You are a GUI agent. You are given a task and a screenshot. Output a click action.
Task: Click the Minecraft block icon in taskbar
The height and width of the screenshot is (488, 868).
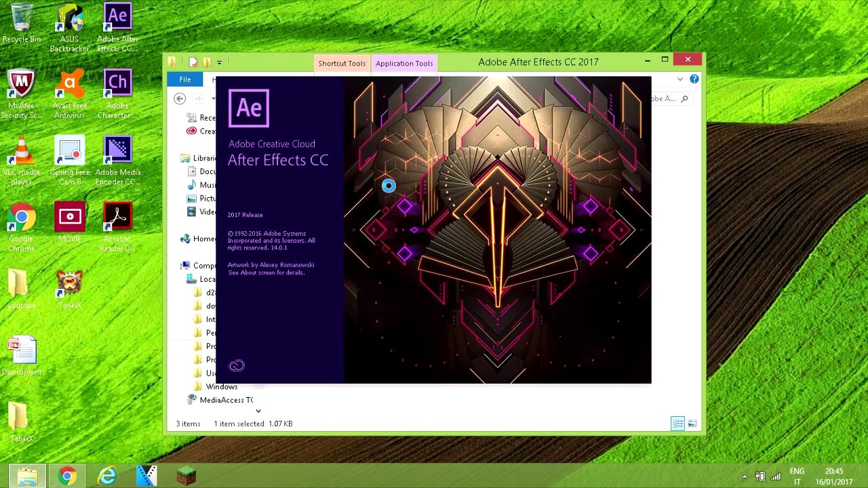(186, 476)
